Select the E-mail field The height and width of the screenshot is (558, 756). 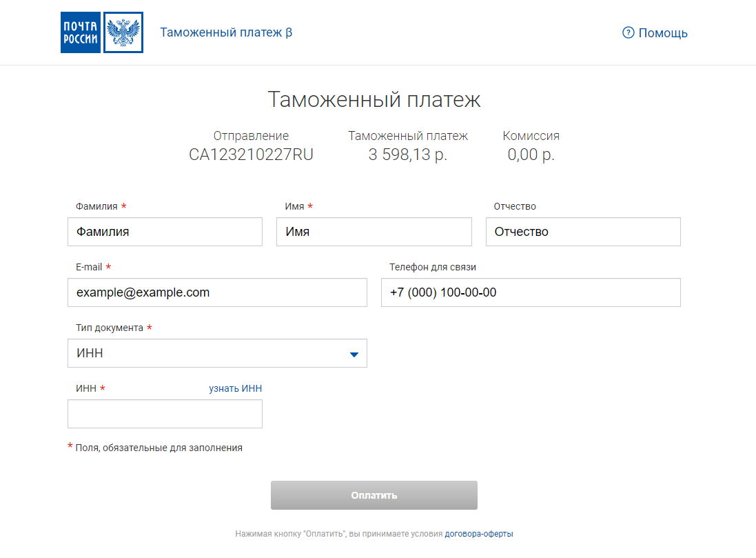pyautogui.click(x=217, y=292)
